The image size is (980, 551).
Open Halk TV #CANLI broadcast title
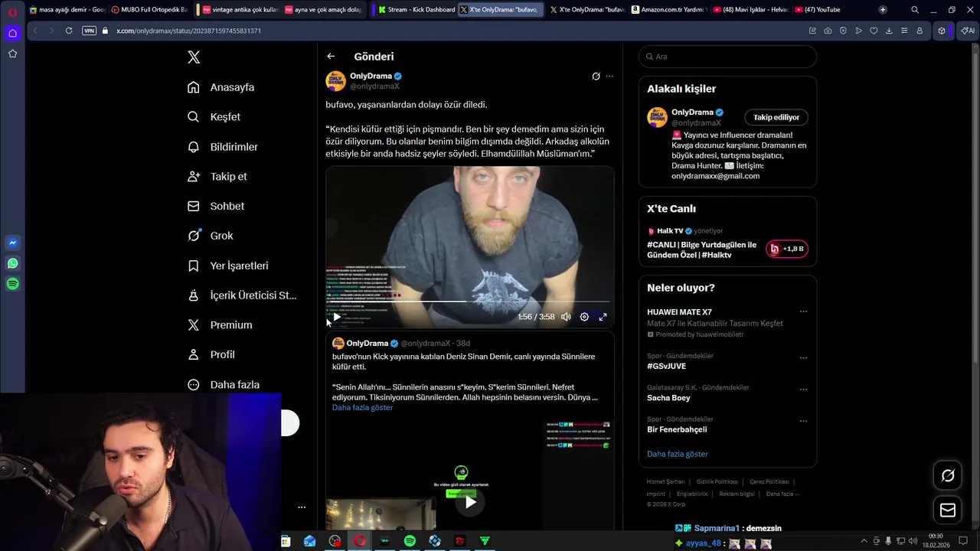tap(701, 250)
